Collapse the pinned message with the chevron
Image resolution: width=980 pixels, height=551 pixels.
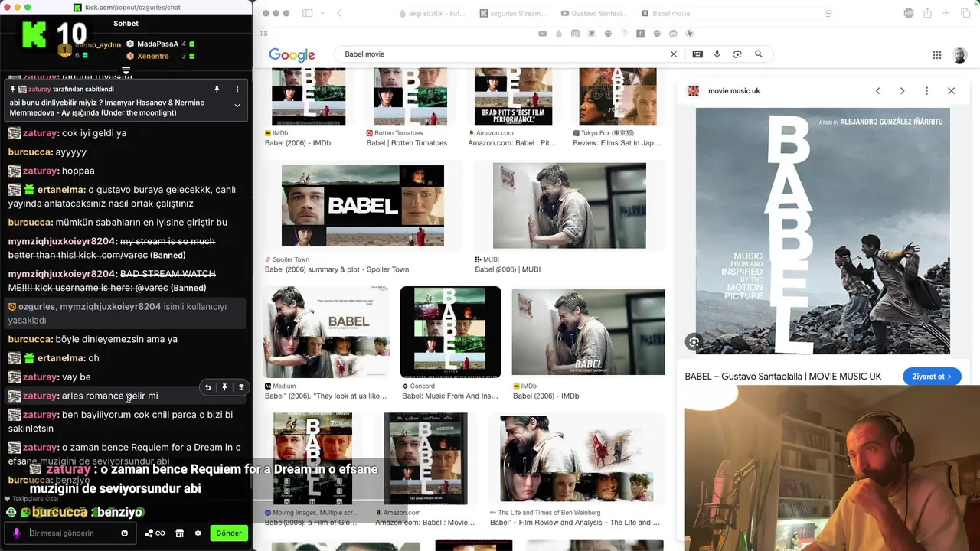(237, 106)
